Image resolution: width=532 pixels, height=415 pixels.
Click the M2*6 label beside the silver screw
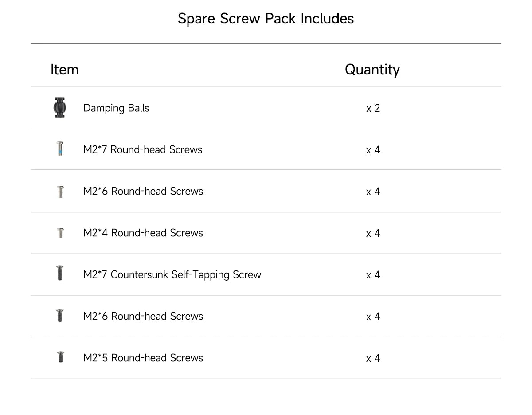143,192
